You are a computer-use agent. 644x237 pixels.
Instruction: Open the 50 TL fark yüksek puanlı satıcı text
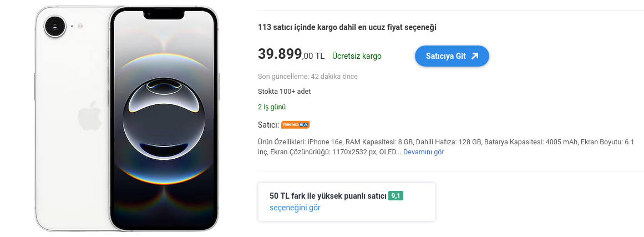(328, 196)
